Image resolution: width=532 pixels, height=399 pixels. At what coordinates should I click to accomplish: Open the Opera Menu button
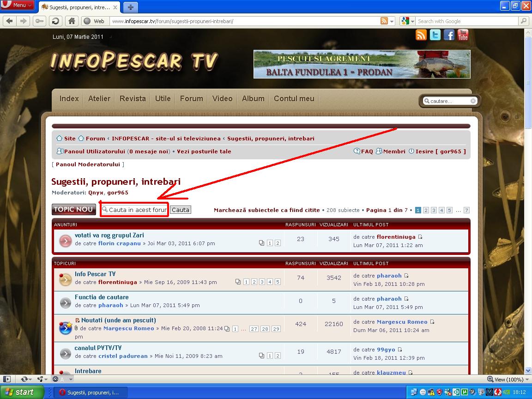18,5
